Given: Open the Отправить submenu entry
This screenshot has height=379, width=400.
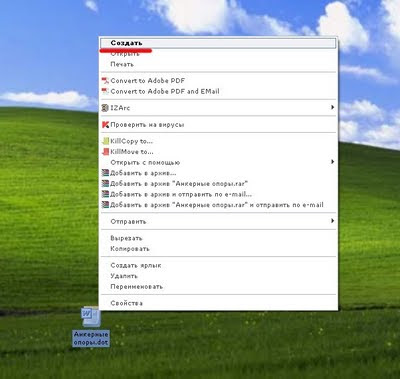Looking at the screenshot, I should click(x=218, y=221).
